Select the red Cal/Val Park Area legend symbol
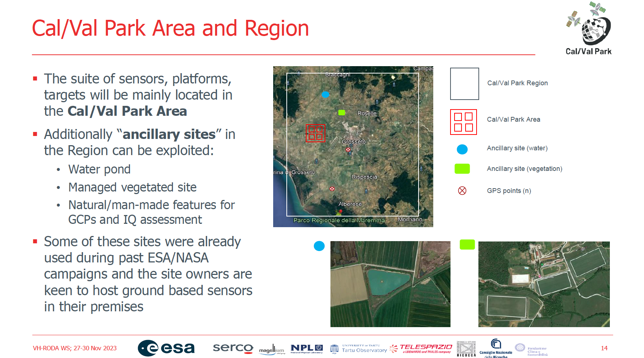 coord(463,122)
